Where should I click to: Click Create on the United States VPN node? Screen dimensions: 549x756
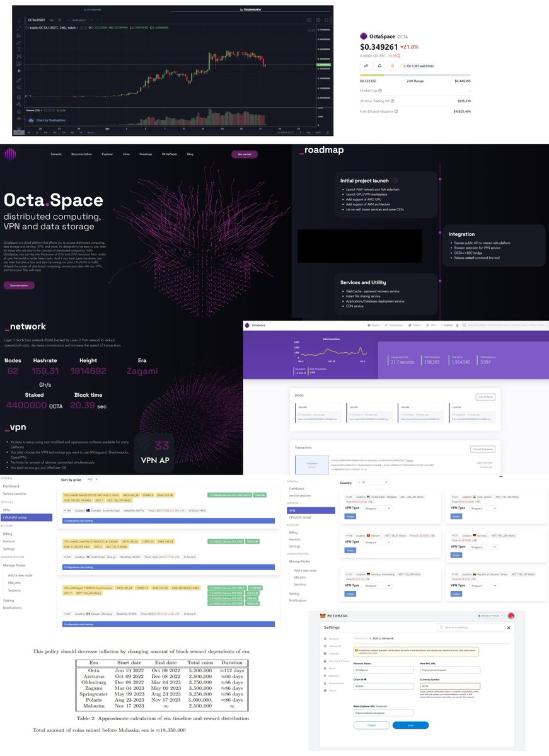350,516
